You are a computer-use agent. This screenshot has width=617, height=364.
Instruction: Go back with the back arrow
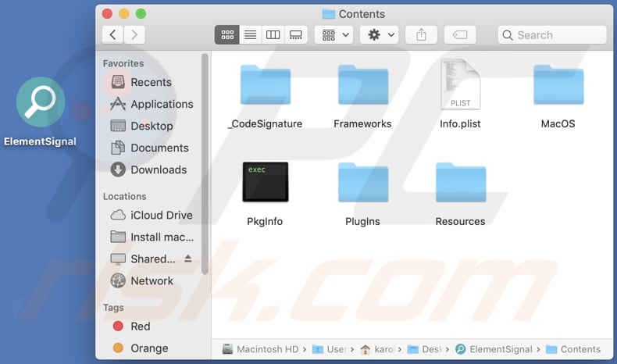pos(113,34)
